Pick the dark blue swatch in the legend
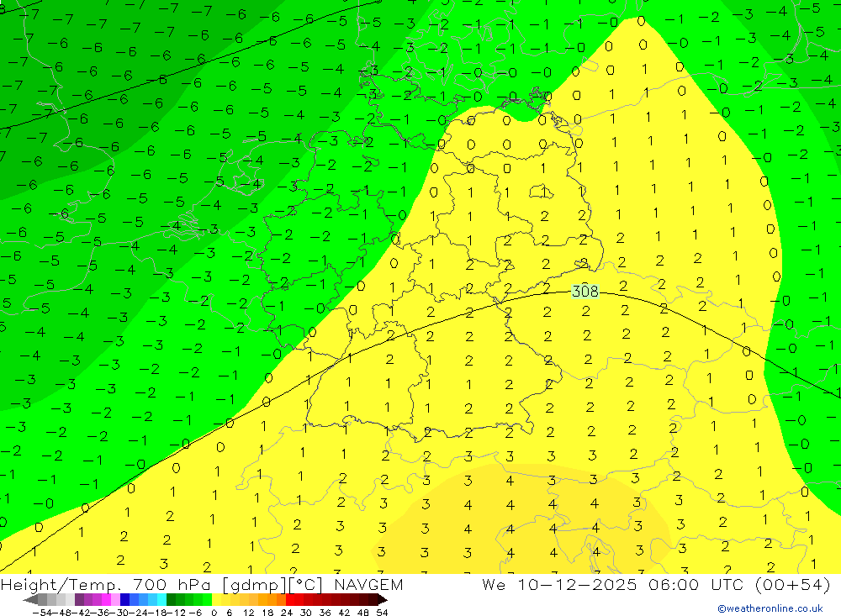The image size is (841, 616). 125,599
